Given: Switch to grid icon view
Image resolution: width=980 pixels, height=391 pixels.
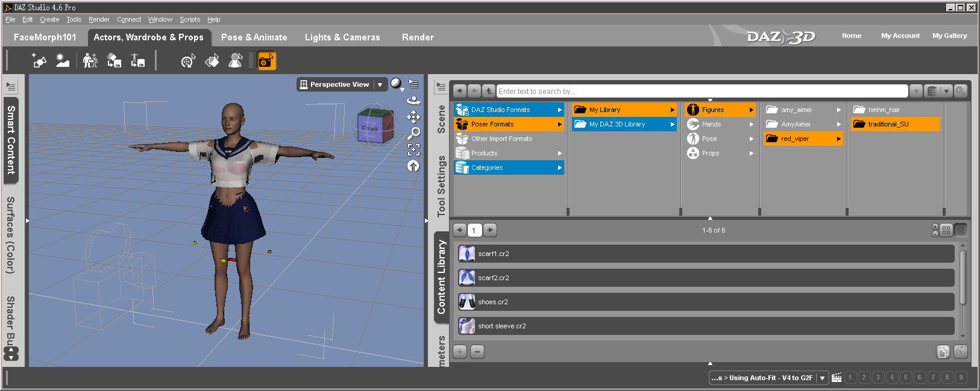Looking at the screenshot, I should (946, 230).
